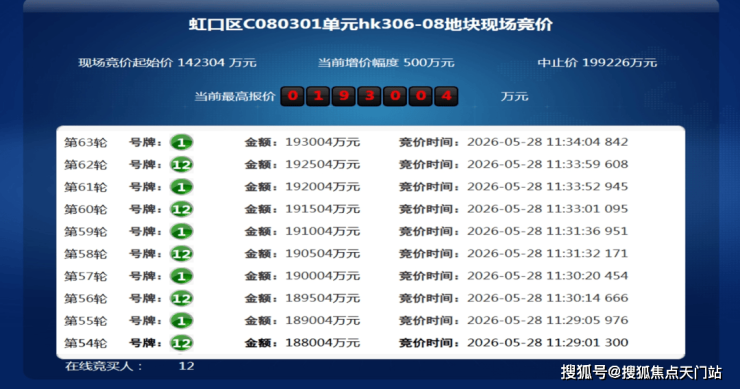Click the auction title 虹口区C080301单元hk306-08地块现场竞价
Viewport: 740px width, 389px height.
point(370,25)
